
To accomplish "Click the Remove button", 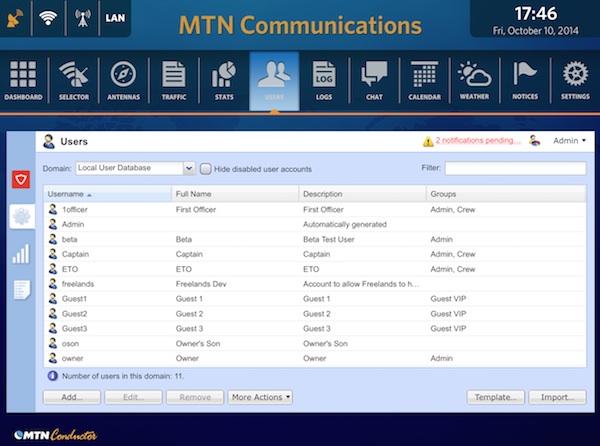I will pyautogui.click(x=195, y=397).
